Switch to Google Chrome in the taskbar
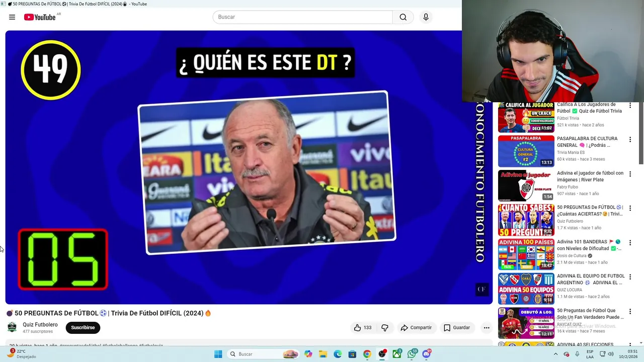Screen dimensions: 644x362 (x=367, y=354)
